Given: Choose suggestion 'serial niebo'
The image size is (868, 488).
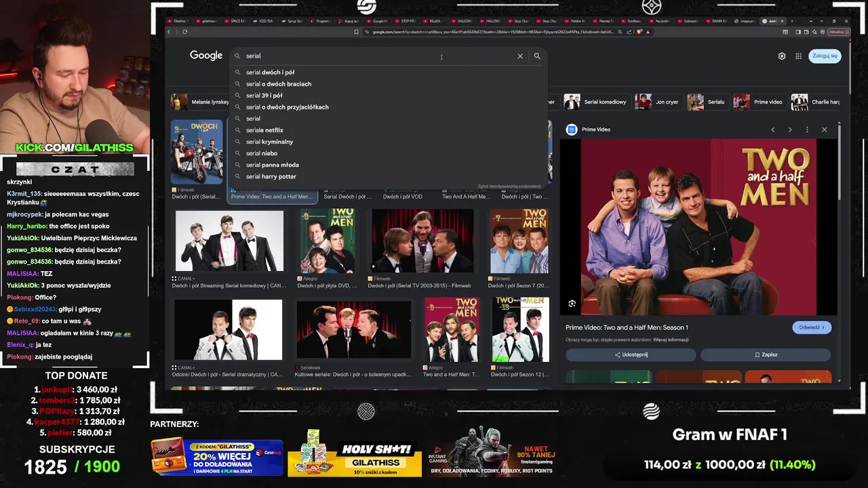Looking at the screenshot, I should 388,153.
